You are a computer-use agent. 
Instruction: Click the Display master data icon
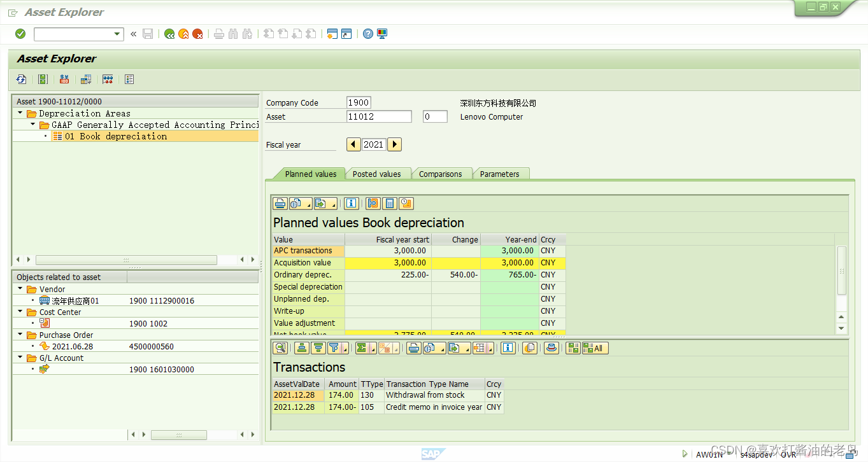(x=43, y=80)
